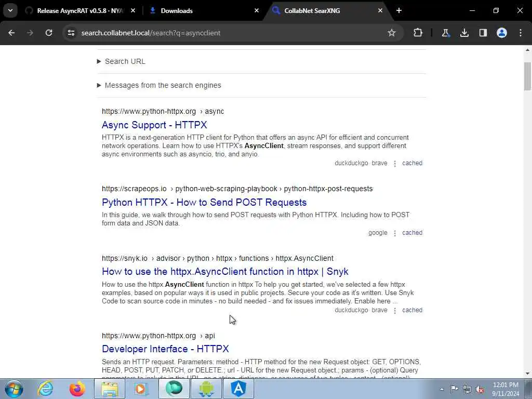
Task: Open Chrome Labs flask icon
Action: (445, 33)
